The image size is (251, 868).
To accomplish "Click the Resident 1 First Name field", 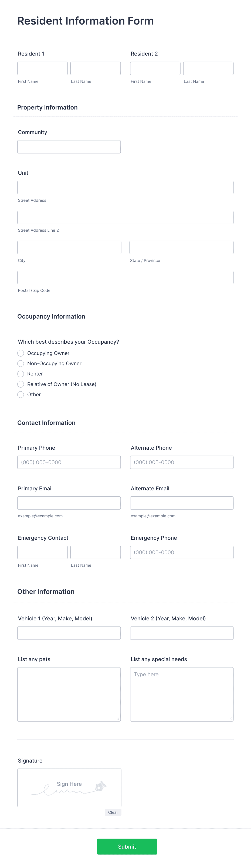I will [x=42, y=68].
